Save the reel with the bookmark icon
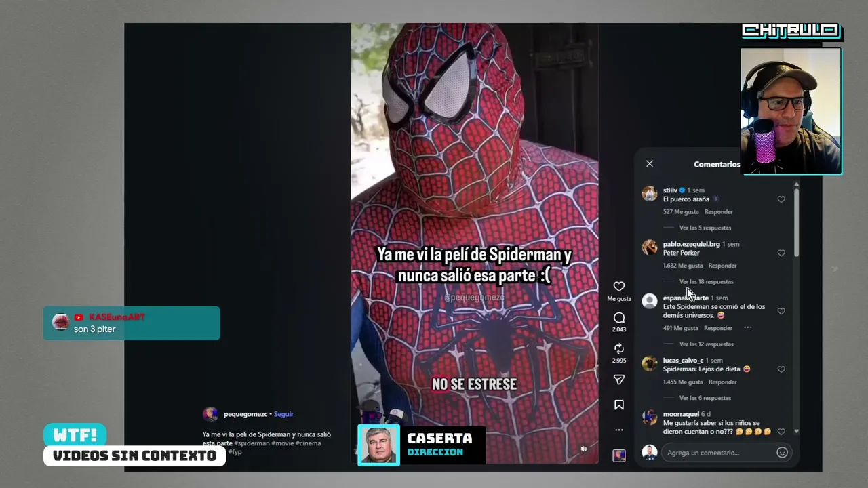Screen dimensions: 868x488 tap(619, 405)
